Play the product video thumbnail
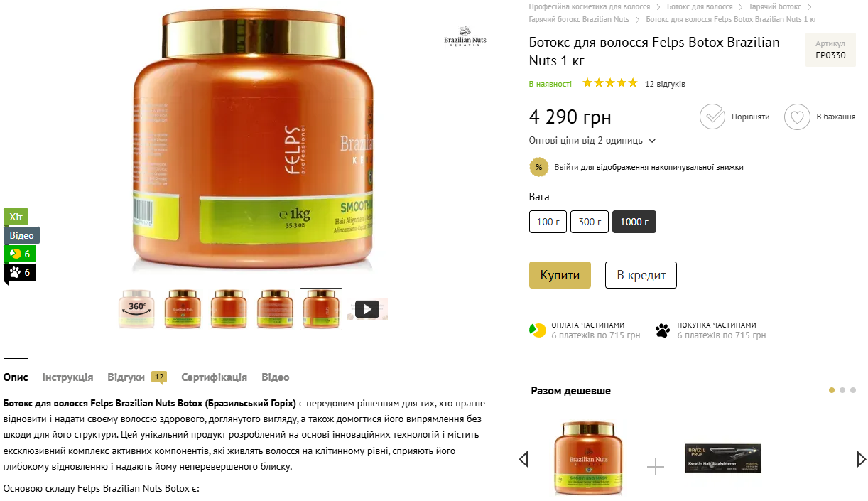This screenshot has height=501, width=868. coord(367,309)
